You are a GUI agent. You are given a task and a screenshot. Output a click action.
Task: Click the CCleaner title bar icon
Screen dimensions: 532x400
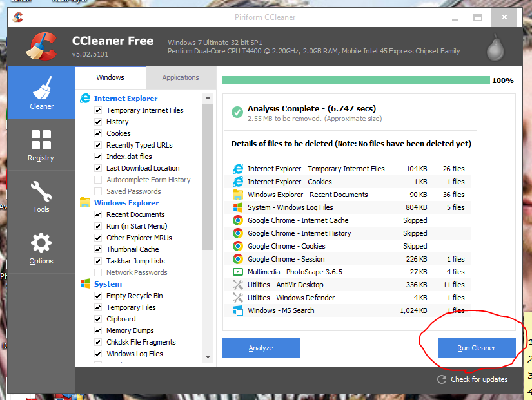(x=17, y=17)
